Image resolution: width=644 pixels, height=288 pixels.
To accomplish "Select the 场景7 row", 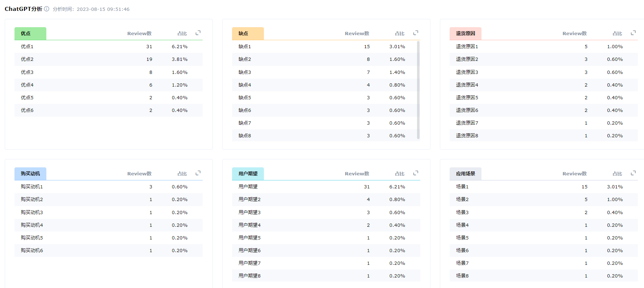I will tap(544, 263).
